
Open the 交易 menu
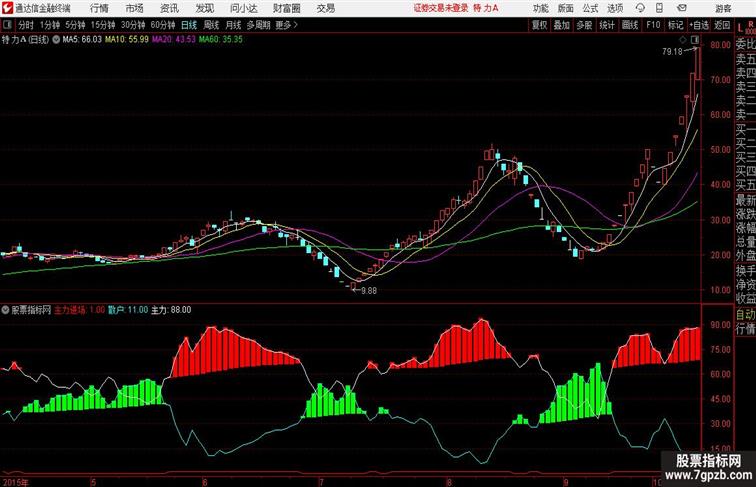pyautogui.click(x=325, y=8)
